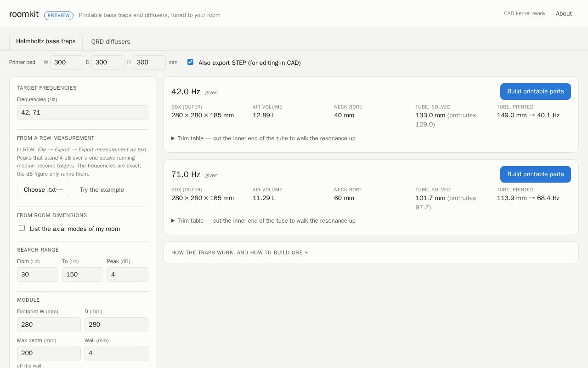Edit the Footprint W field

49,325
